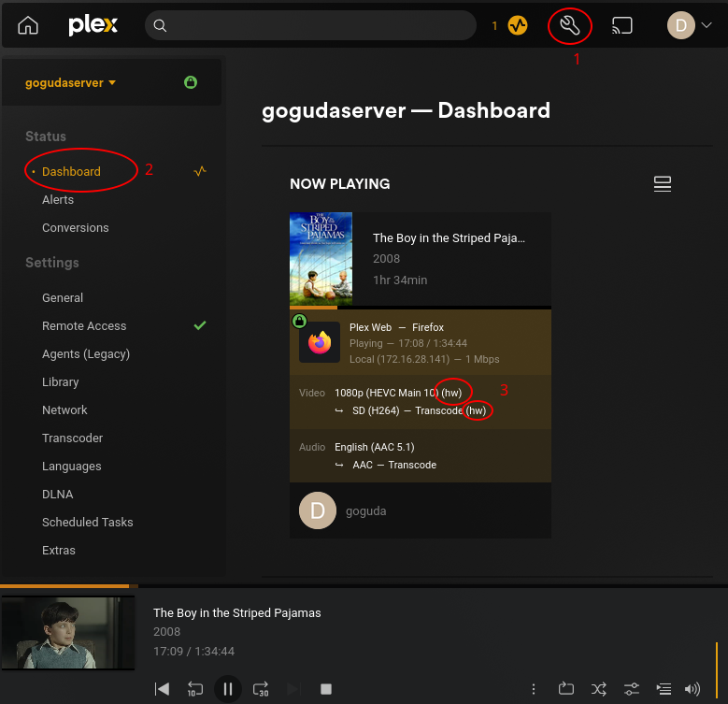Open server settings wrench icon

pos(570,25)
